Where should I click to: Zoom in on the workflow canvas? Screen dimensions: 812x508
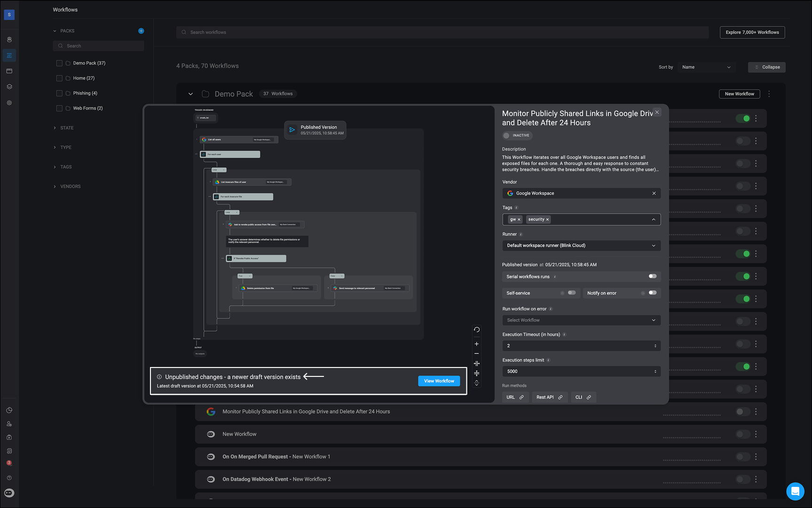click(476, 344)
